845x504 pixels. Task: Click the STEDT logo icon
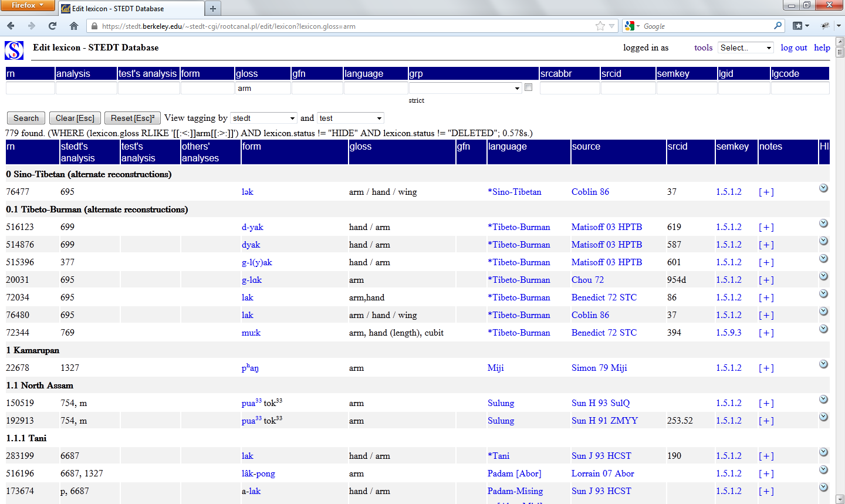14,50
